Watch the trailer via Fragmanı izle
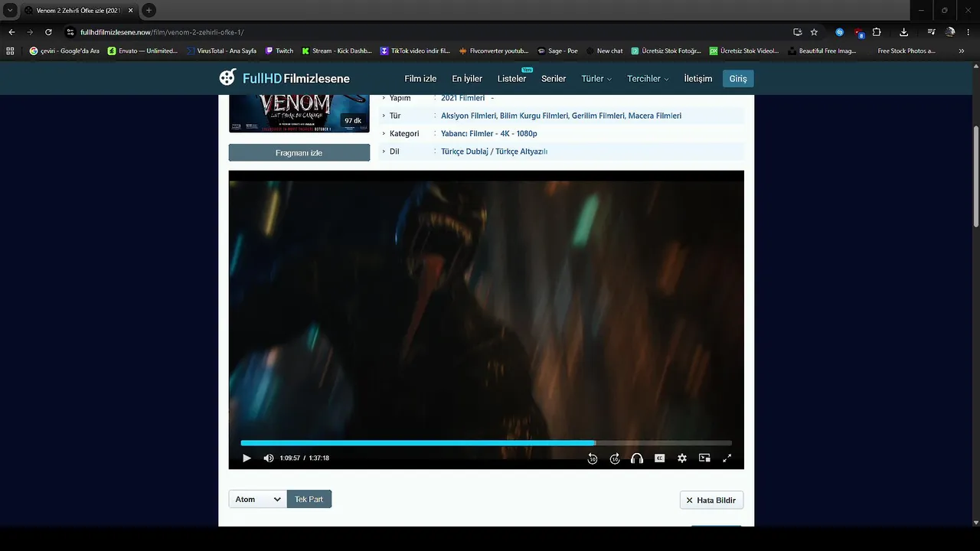The height and width of the screenshot is (551, 980). click(299, 153)
